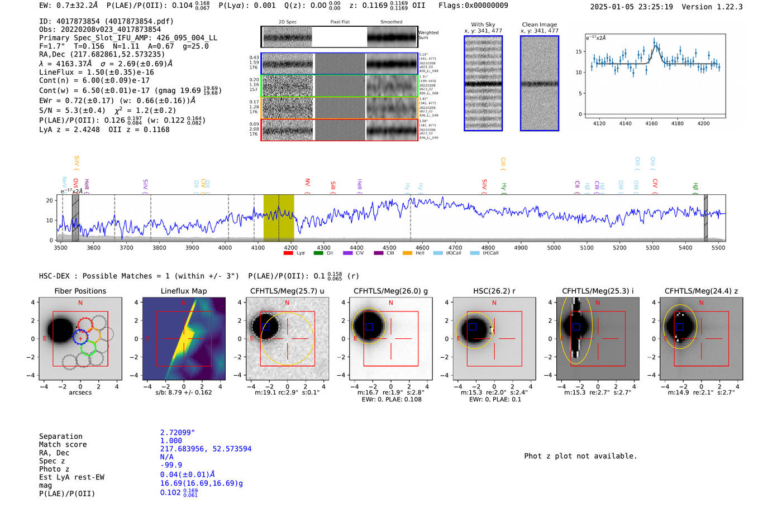Click the Obs: 20220208v023_4017873854 line
This screenshot has height=532, width=782.
click(x=100, y=30)
